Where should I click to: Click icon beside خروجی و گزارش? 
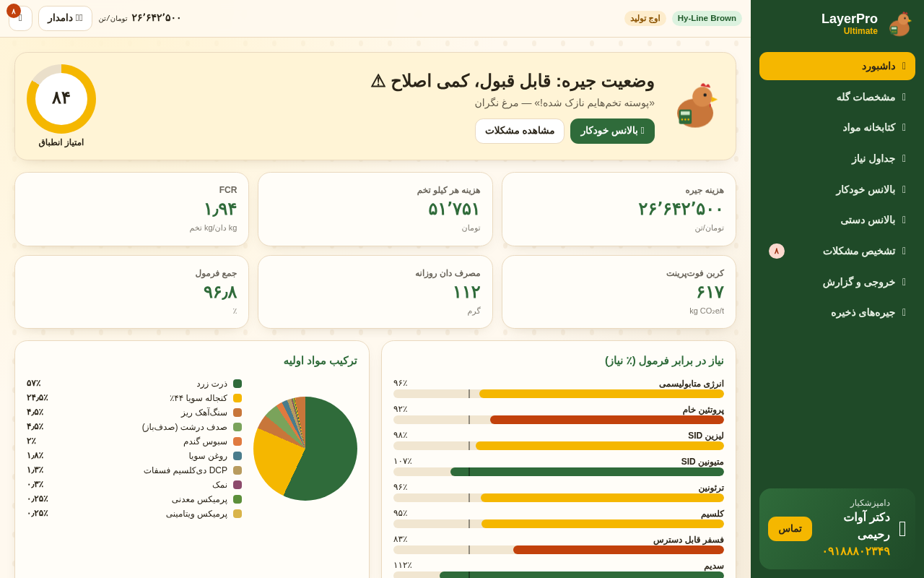pos(904,282)
